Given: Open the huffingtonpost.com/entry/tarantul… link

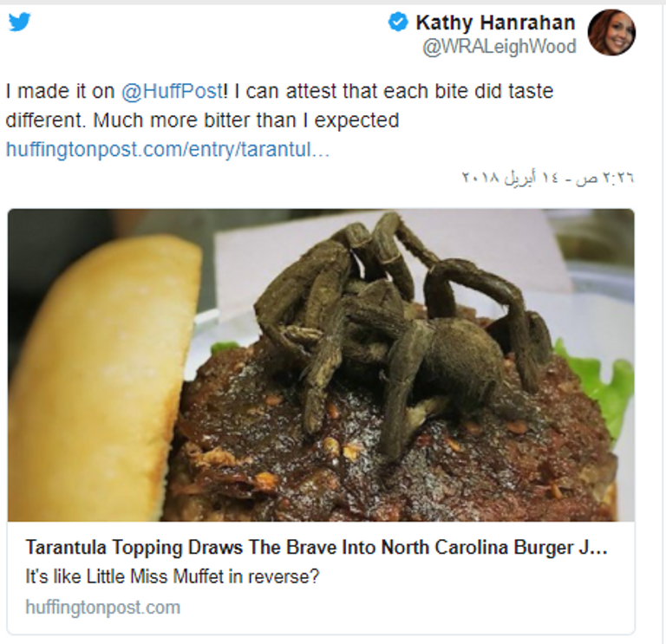Looking at the screenshot, I should point(167,149).
